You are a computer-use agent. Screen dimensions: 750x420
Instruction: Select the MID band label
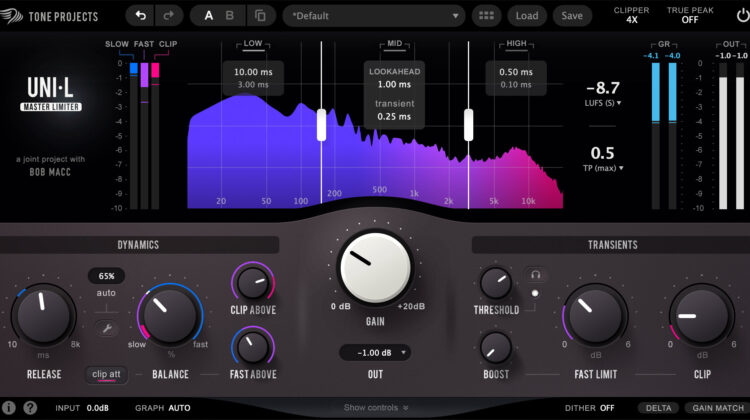point(395,44)
